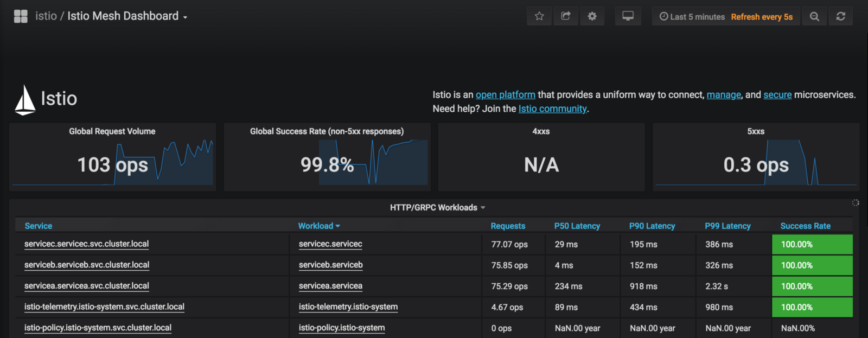Refresh the dashboard now
This screenshot has height=338, width=868.
click(x=840, y=16)
